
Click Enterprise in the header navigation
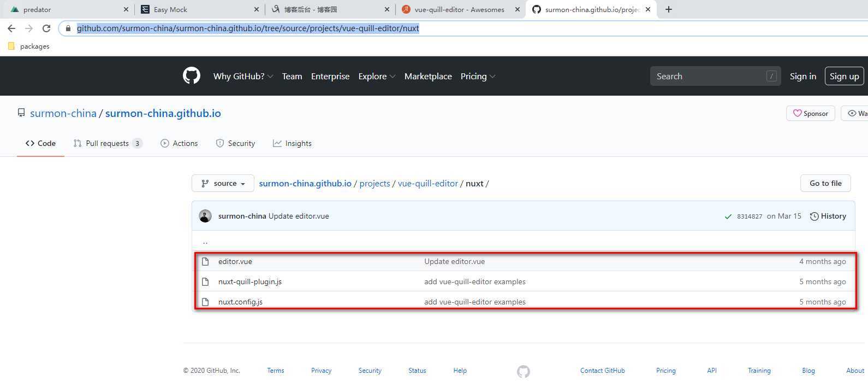(330, 76)
